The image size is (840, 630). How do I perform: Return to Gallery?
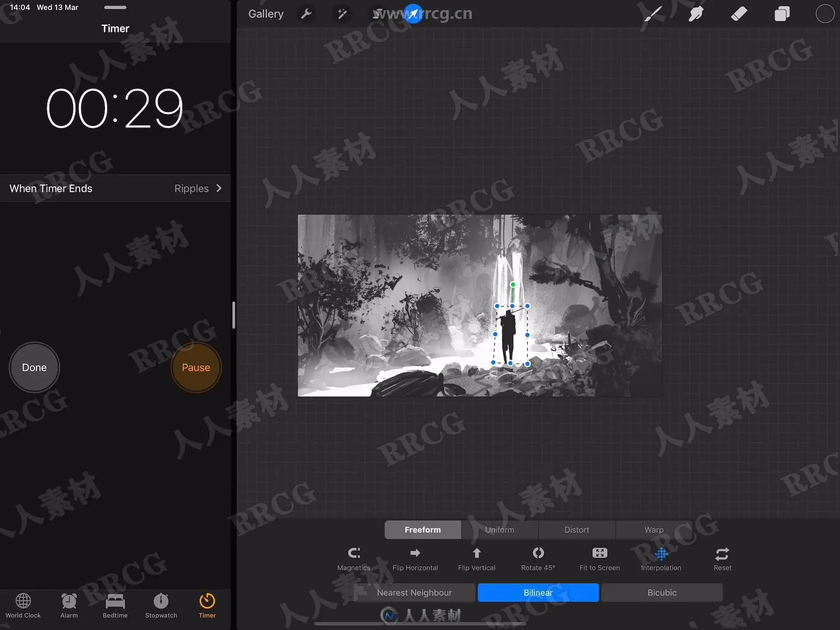click(266, 14)
